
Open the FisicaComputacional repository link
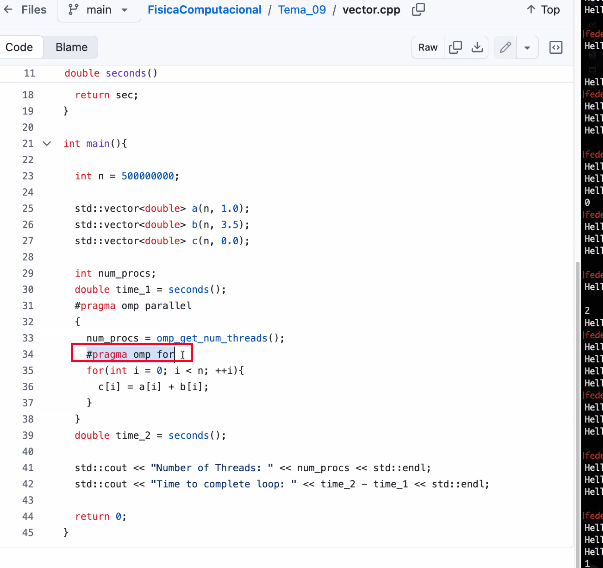click(205, 10)
